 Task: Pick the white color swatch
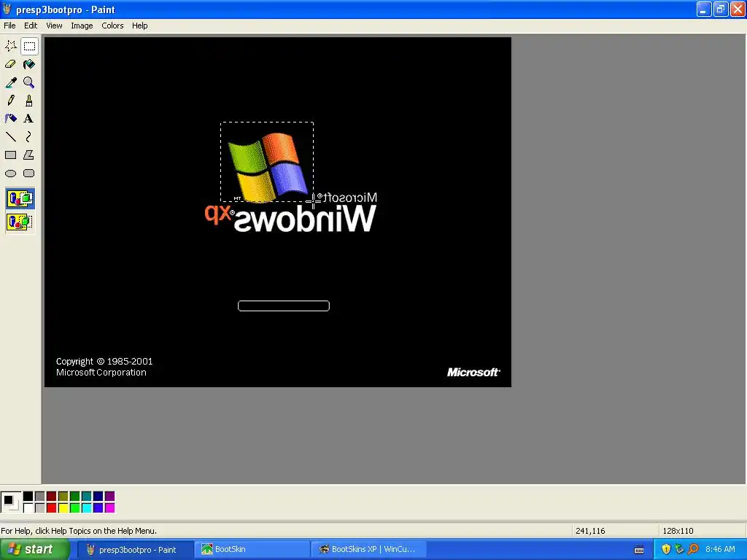point(28,508)
